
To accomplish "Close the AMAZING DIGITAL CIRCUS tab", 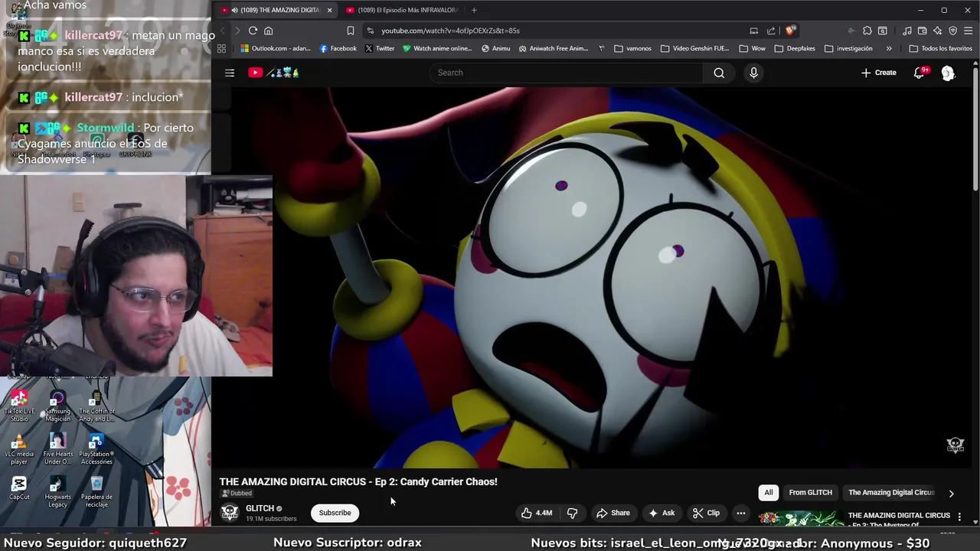I will click(x=329, y=10).
